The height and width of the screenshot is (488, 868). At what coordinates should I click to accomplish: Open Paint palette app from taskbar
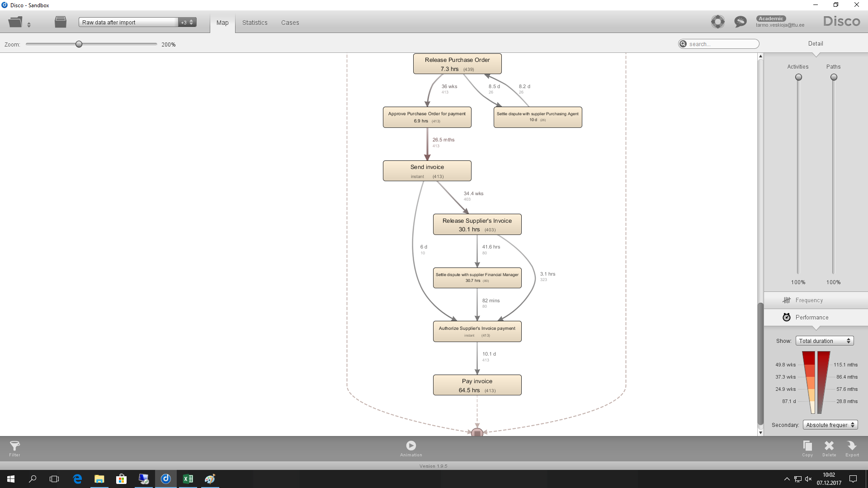[x=210, y=479]
